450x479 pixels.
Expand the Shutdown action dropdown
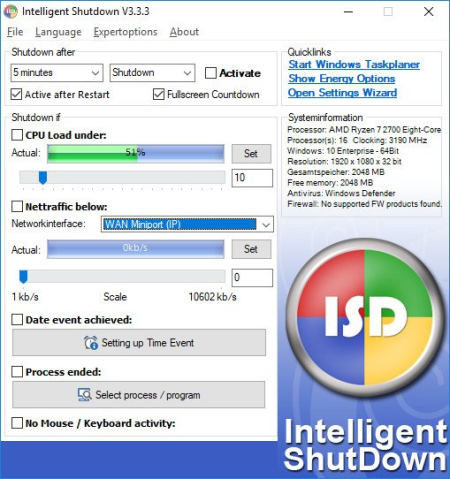[x=152, y=73]
